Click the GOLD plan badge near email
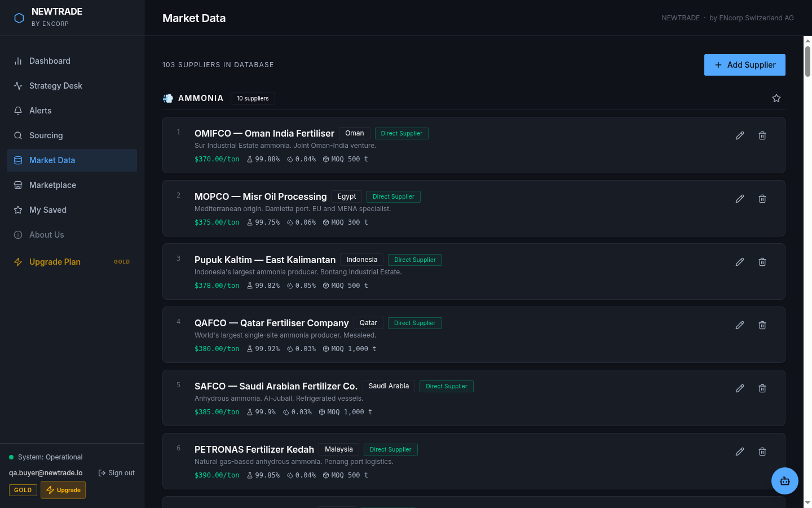 [23, 490]
